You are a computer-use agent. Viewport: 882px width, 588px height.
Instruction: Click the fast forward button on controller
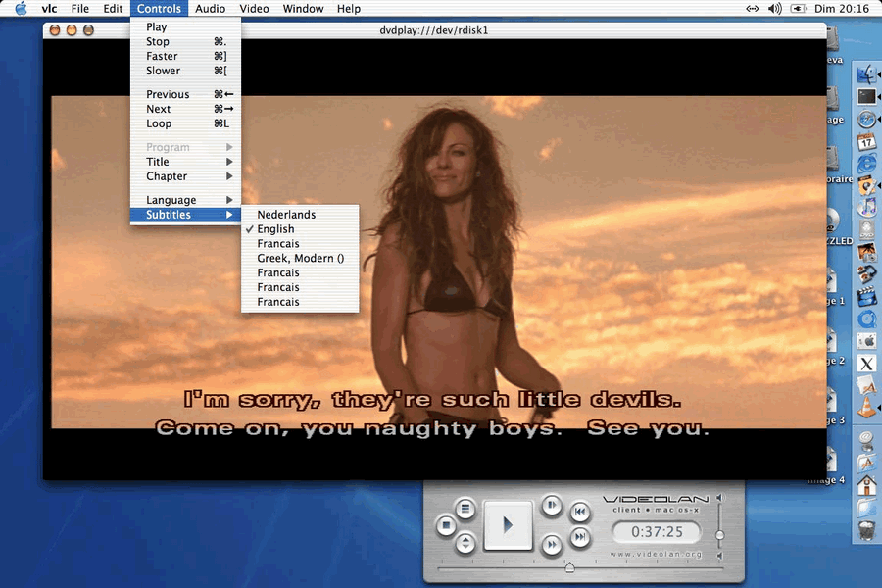551,544
